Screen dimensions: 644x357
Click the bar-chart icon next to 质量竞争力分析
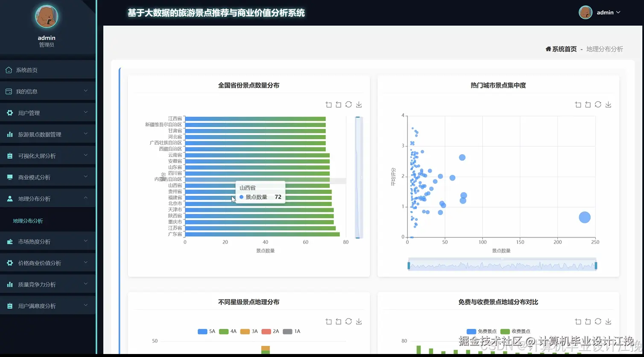coord(10,284)
